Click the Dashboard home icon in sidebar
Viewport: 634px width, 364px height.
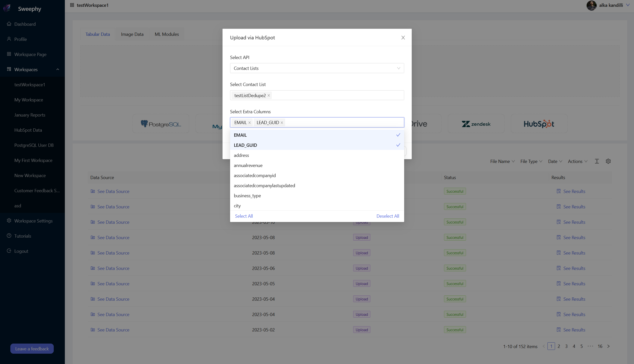click(x=9, y=24)
